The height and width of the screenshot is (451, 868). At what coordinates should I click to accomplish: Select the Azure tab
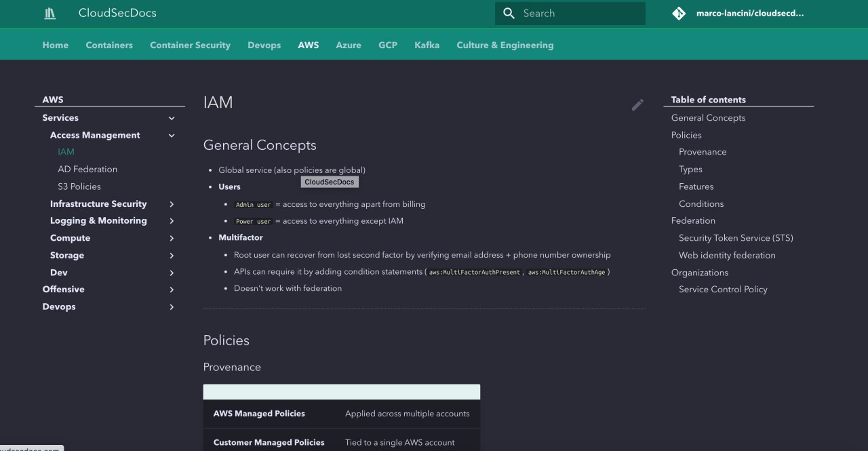(x=349, y=45)
